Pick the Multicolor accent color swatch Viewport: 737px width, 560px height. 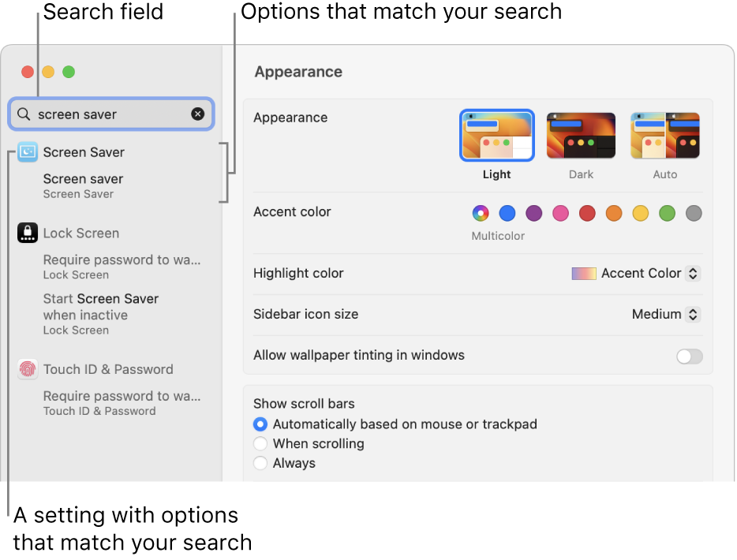pos(481,213)
